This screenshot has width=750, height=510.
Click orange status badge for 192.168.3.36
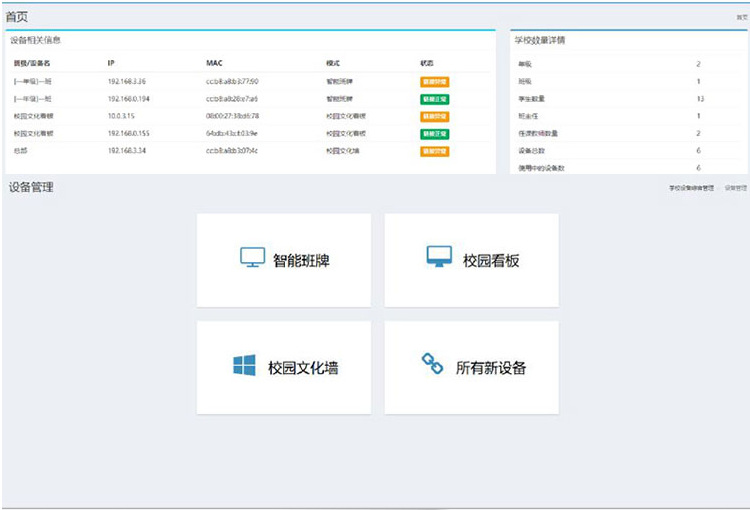[x=434, y=82]
